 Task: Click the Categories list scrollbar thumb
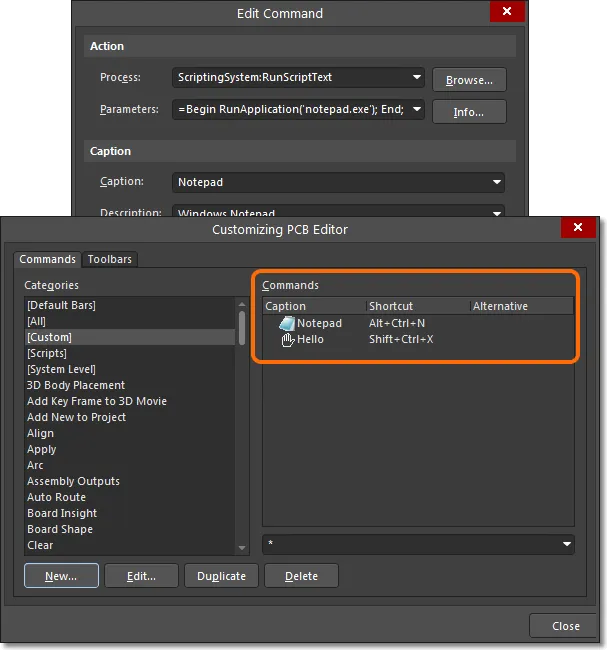pos(242,328)
